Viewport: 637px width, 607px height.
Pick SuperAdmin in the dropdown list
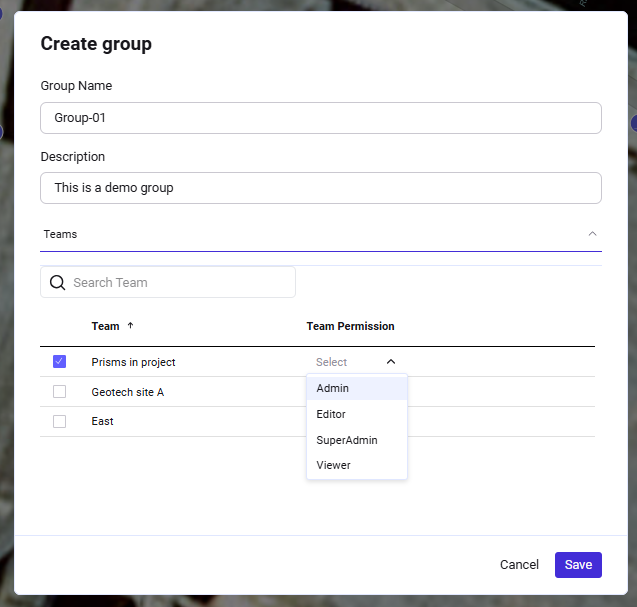347,440
